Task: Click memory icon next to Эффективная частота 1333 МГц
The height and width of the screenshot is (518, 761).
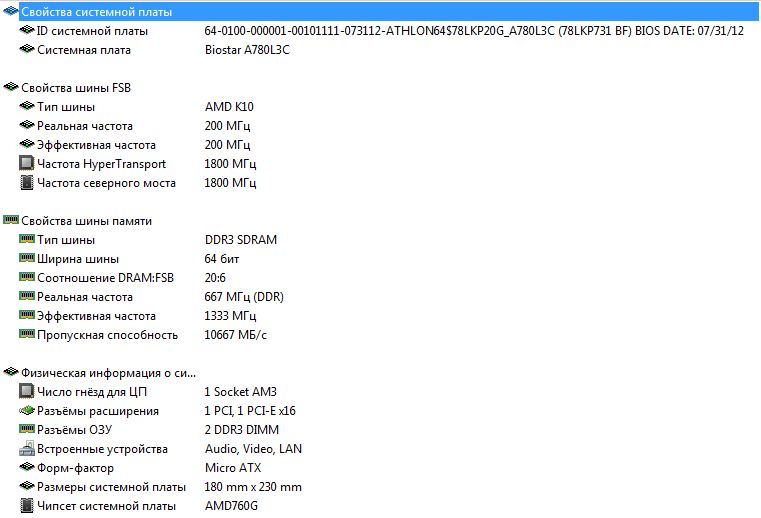Action: (x=27, y=315)
